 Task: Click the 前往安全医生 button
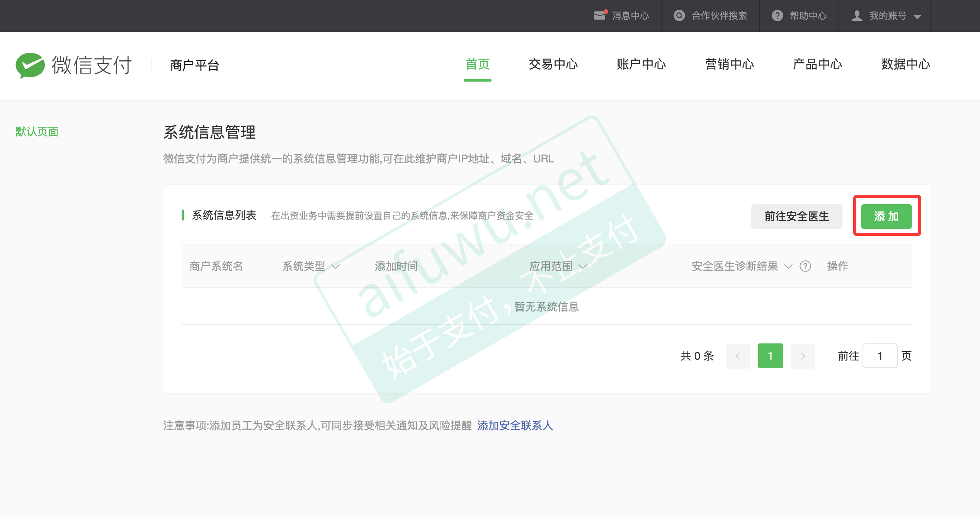796,216
